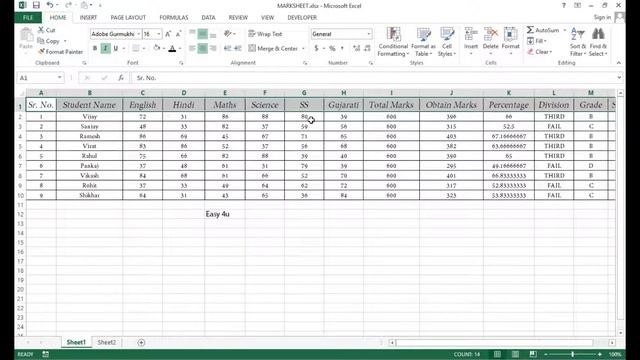Click the Undo arrow in the title bar
This screenshot has height=360, width=640.
click(49, 5)
